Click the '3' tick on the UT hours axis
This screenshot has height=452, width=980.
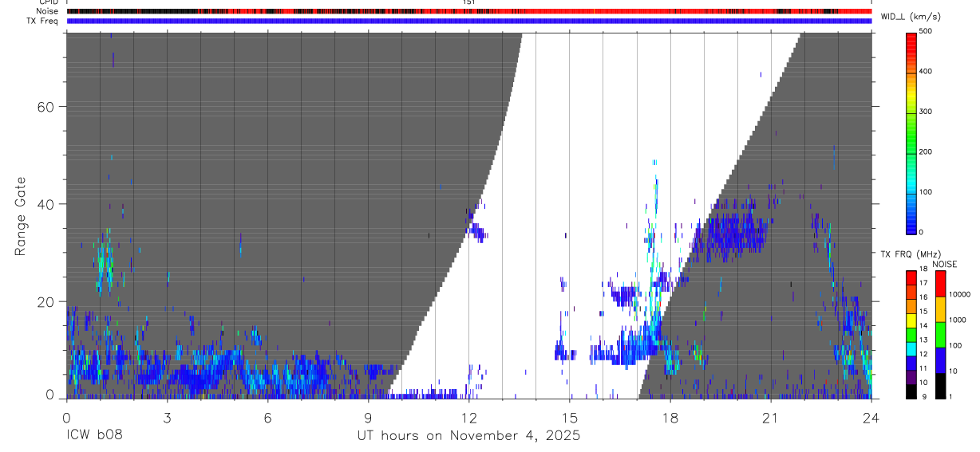[166, 417]
